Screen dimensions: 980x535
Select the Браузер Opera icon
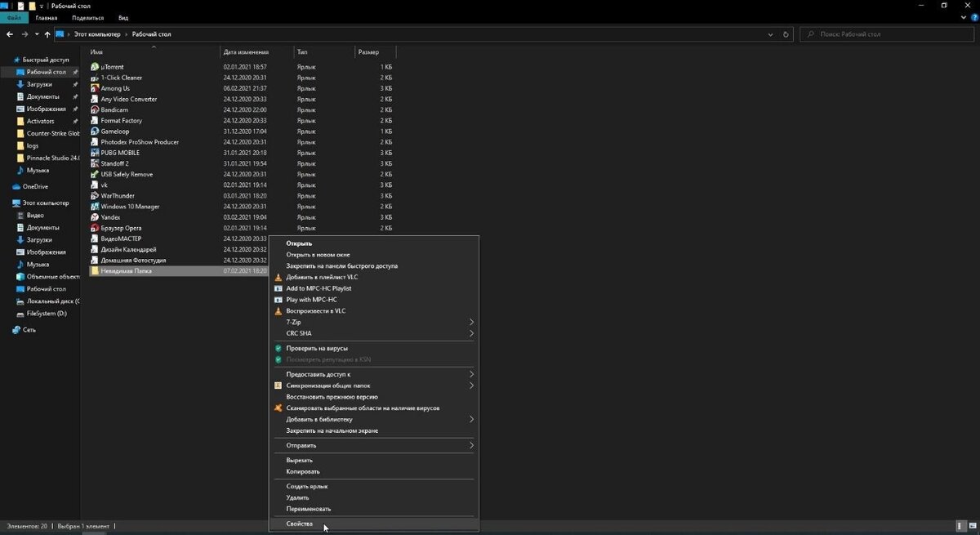coord(95,228)
